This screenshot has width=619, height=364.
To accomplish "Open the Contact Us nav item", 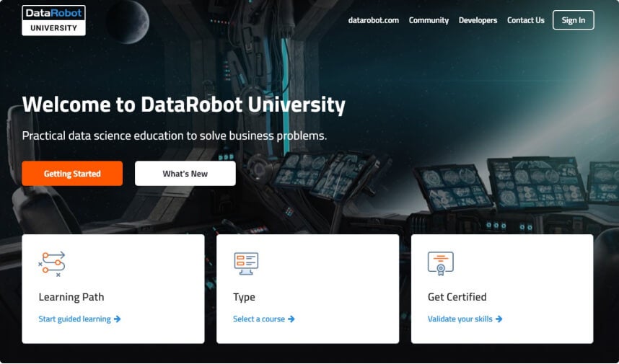I will click(525, 20).
